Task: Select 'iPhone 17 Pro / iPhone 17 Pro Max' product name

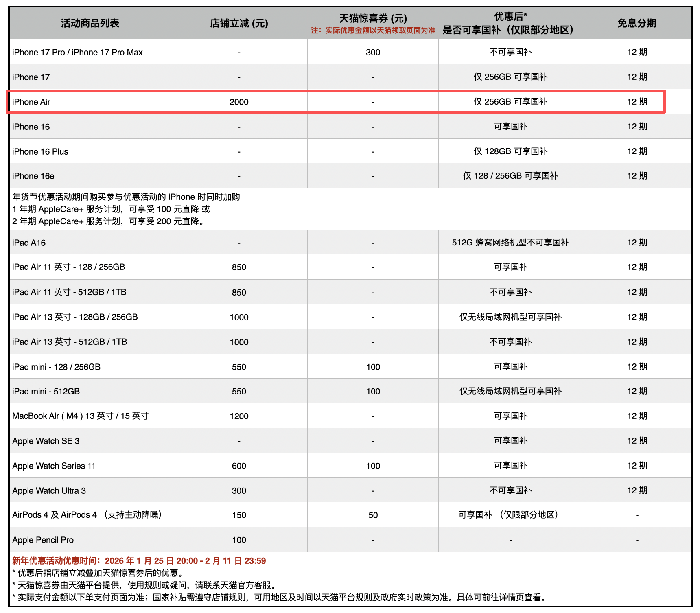Action: click(77, 52)
